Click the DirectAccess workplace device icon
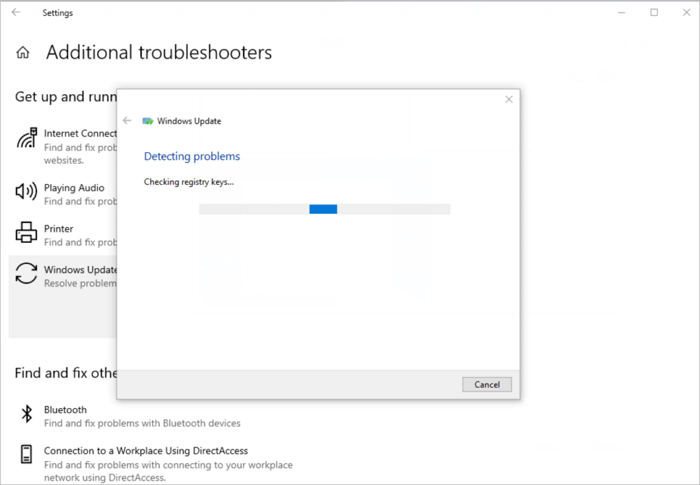Screen dimensions: 700x485 point(27,454)
